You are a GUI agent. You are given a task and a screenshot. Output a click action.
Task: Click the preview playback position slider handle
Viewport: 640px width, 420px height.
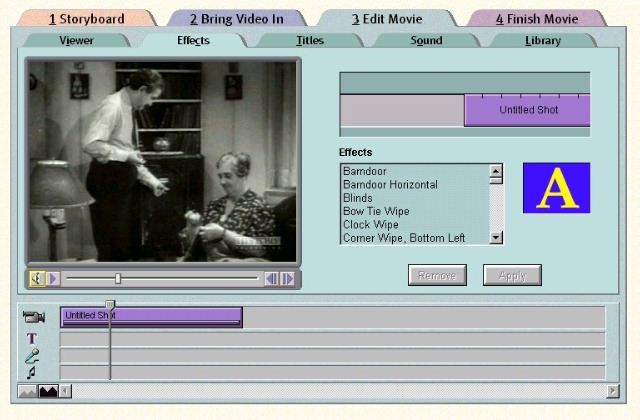(118, 279)
